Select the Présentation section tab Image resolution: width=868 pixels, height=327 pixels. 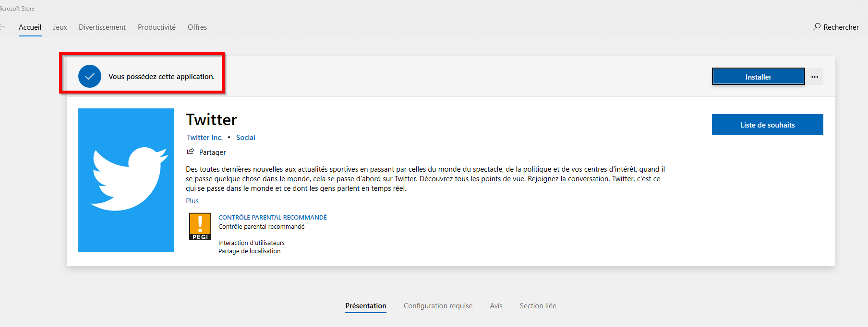pos(366,306)
